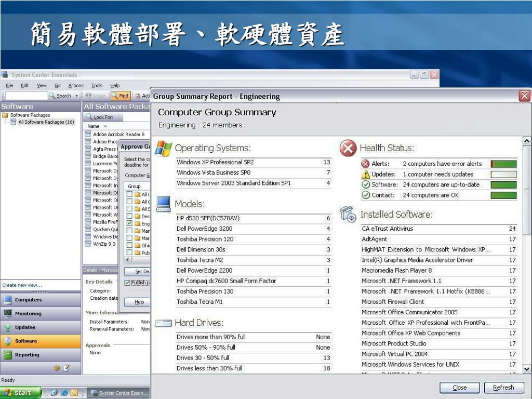Click the Models computer icon
Viewport: 532px width, 399px height.
click(163, 204)
